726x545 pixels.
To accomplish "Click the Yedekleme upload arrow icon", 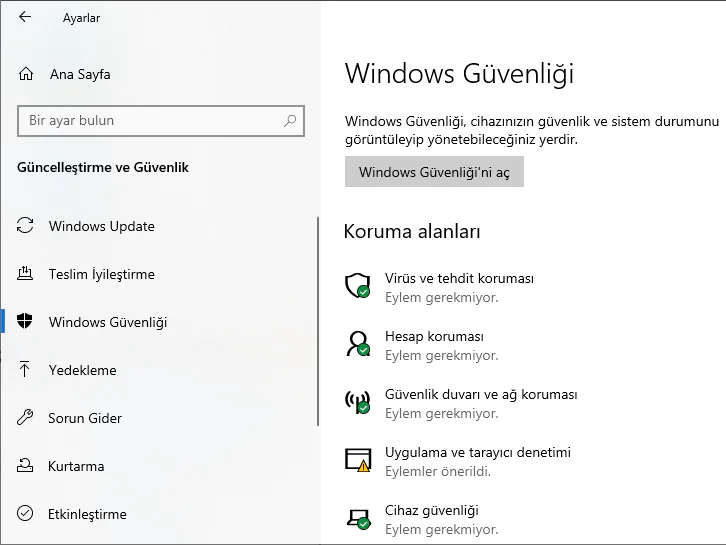I will pos(25,369).
